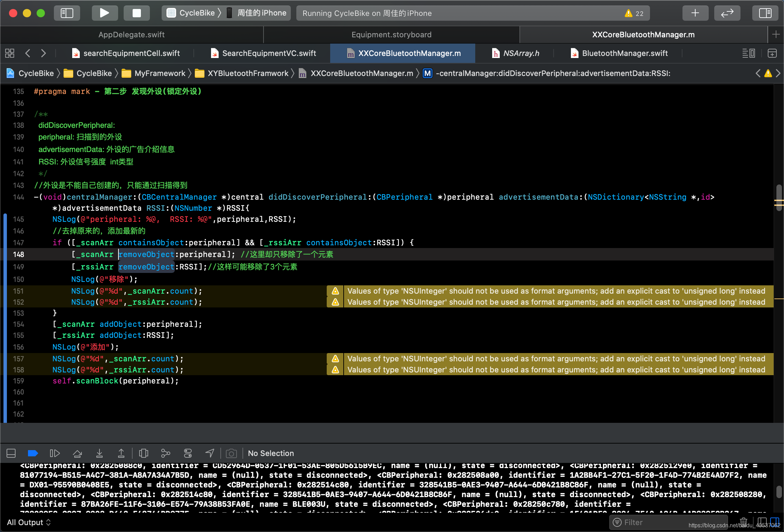Open the Debug View Hierarchy tool
The image size is (784, 532).
(x=143, y=453)
